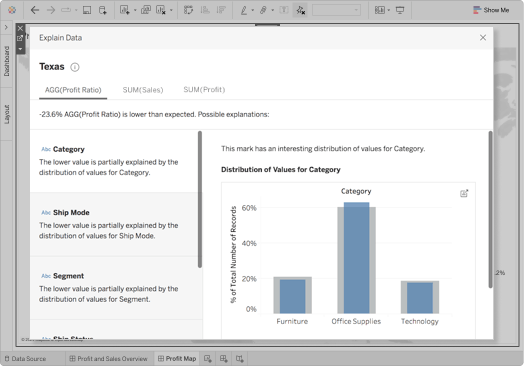524x366 pixels.
Task: Click the Data Source tab
Action: click(25, 359)
